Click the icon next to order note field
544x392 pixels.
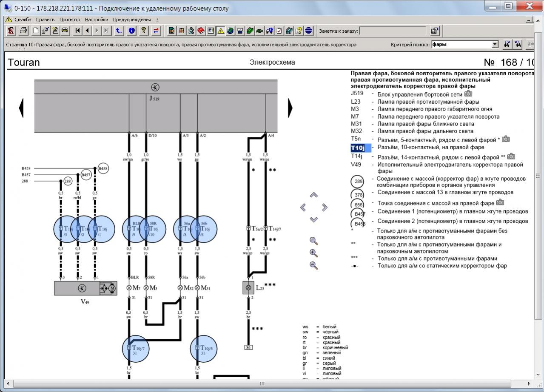tap(435, 31)
